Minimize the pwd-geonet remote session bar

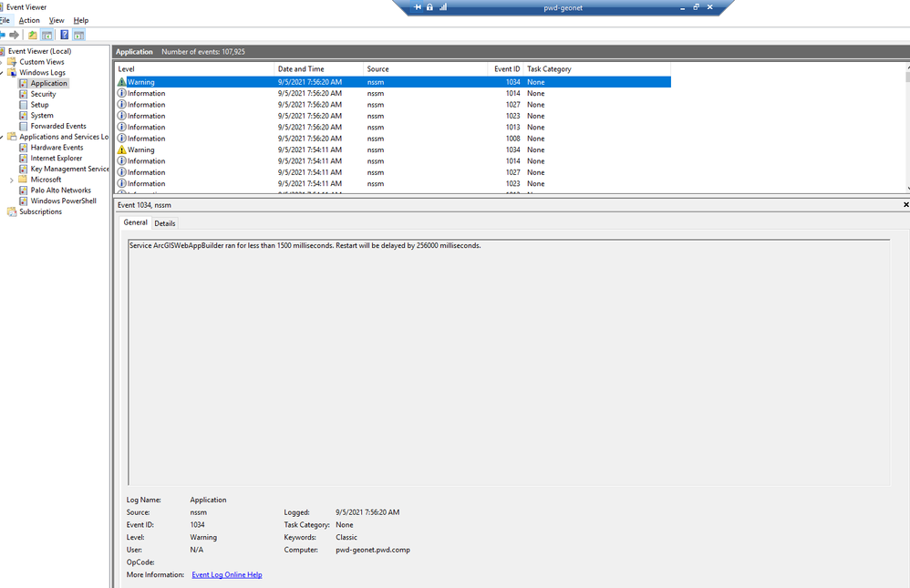(682, 7)
